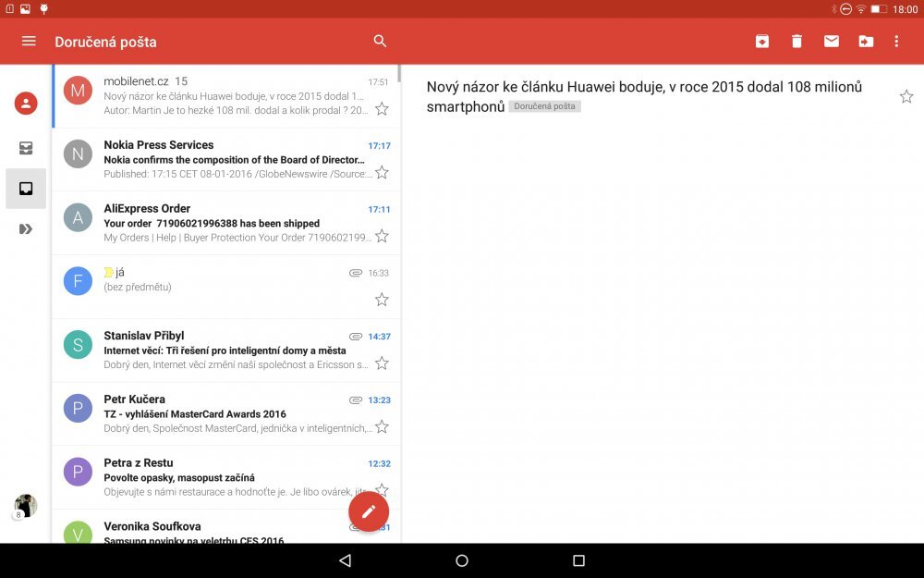
Task: Open the account switcher red avatar
Action: tap(26, 104)
